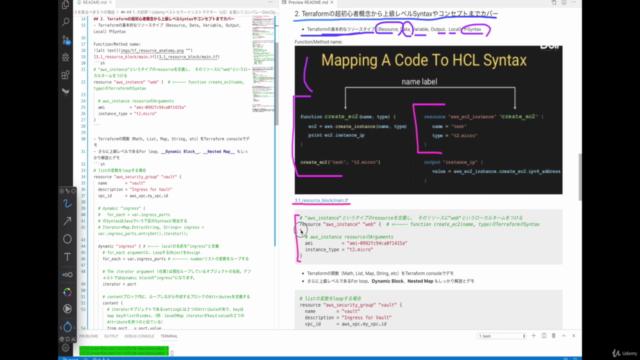Select the freehand pen drawing tool
640x360 pixels.
67,203
